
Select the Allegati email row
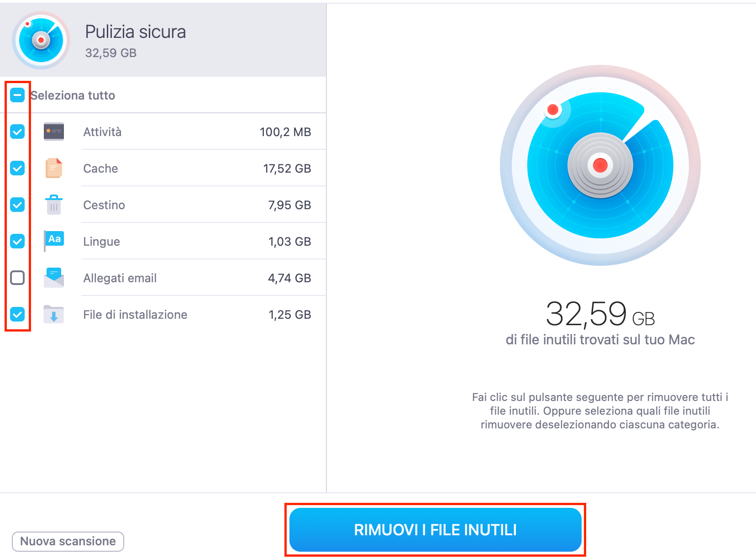(x=196, y=278)
